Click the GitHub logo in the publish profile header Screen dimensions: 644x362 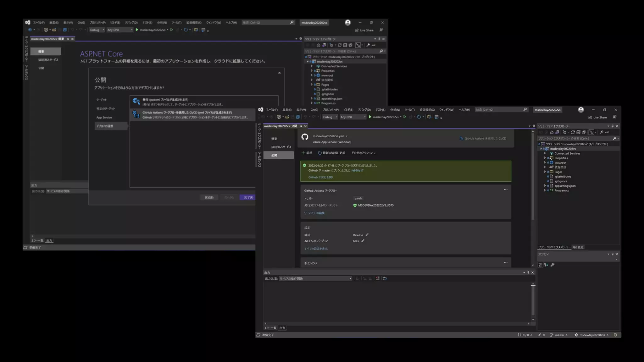305,137
